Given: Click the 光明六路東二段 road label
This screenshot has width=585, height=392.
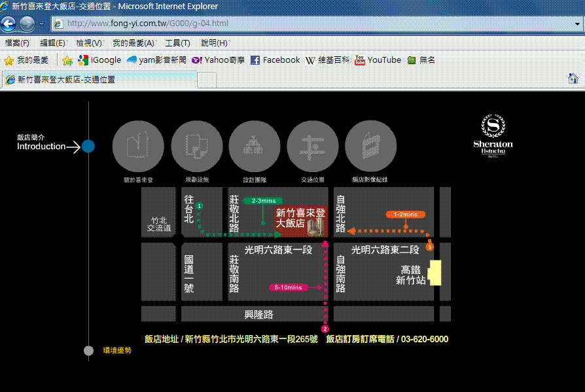Looking at the screenshot, I should click(385, 250).
